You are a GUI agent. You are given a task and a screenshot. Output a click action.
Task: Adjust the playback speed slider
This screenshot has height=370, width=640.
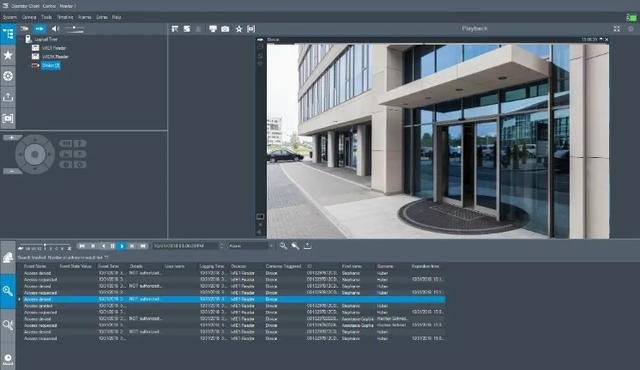45,246
